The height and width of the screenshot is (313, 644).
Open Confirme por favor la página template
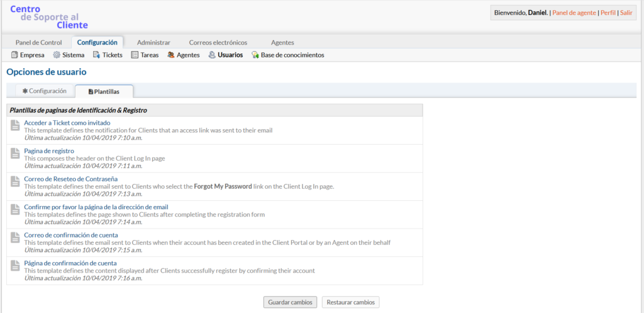(96, 207)
